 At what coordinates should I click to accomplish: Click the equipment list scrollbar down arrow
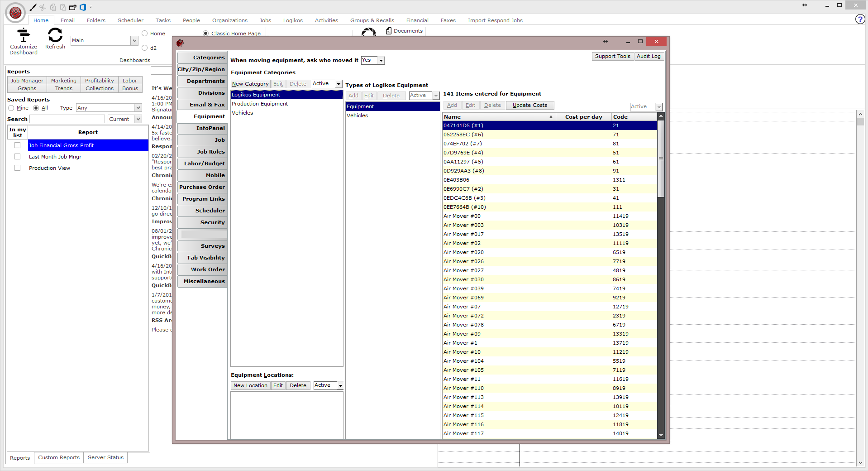pos(661,435)
